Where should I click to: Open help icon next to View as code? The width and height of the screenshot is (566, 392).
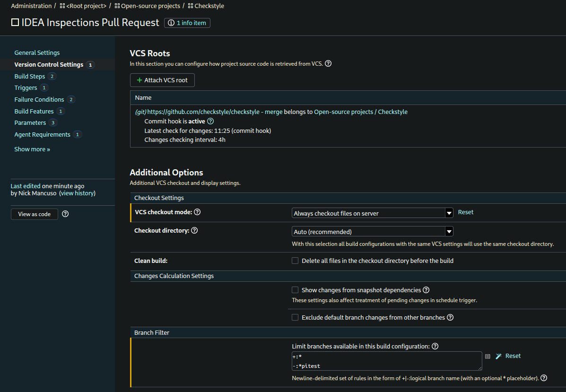coord(65,214)
